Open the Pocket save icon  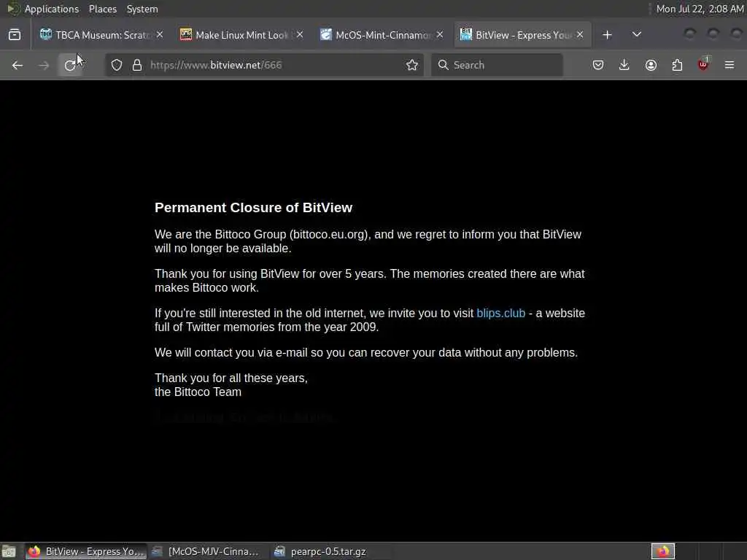(598, 65)
